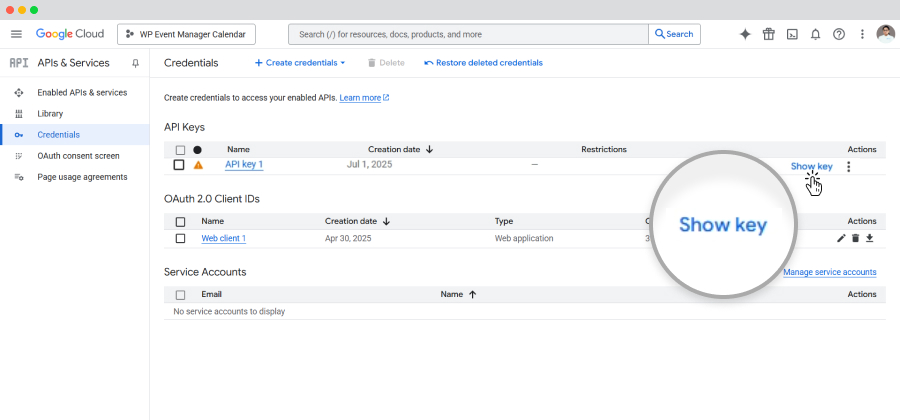Download Web client 1 JSON icon
900x420 pixels.
870,238
